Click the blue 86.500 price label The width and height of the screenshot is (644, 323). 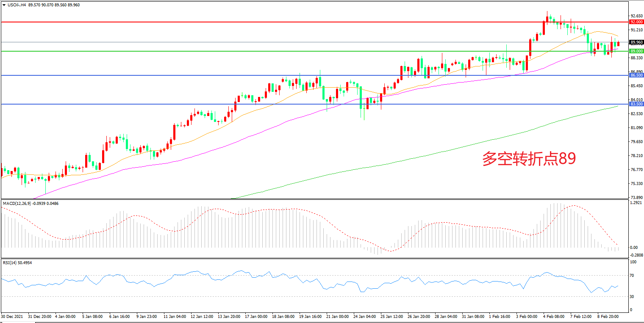pyautogui.click(x=636, y=75)
